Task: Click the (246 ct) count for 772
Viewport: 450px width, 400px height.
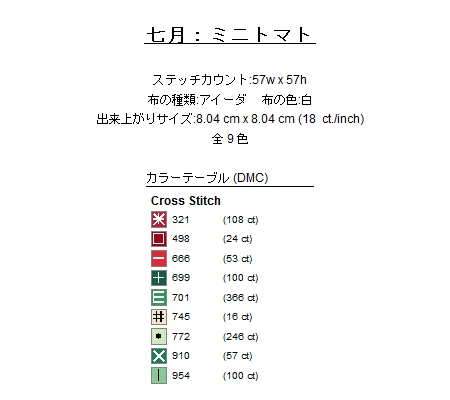Action: (x=241, y=337)
